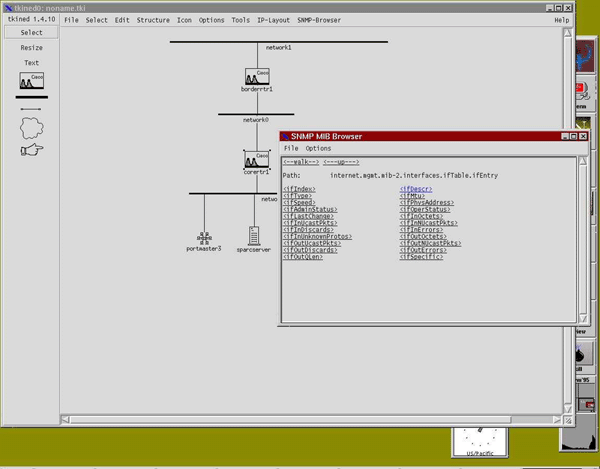Click the sparcserver host icon

click(255, 236)
